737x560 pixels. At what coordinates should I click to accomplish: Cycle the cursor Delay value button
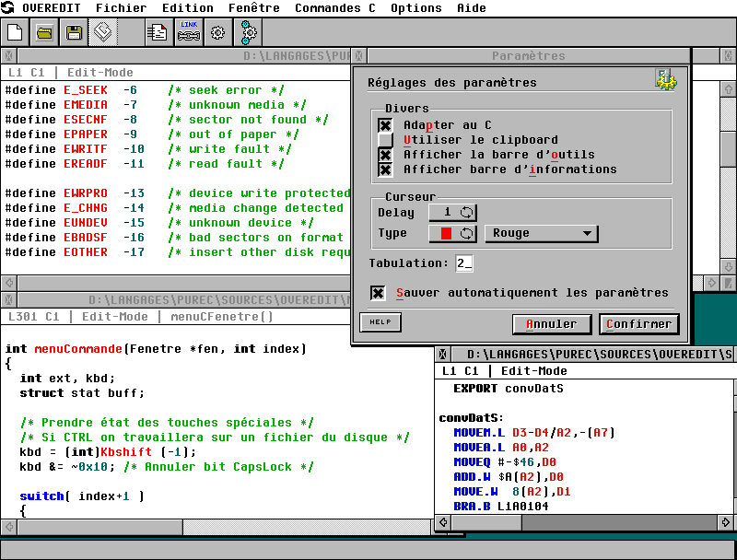[452, 213]
